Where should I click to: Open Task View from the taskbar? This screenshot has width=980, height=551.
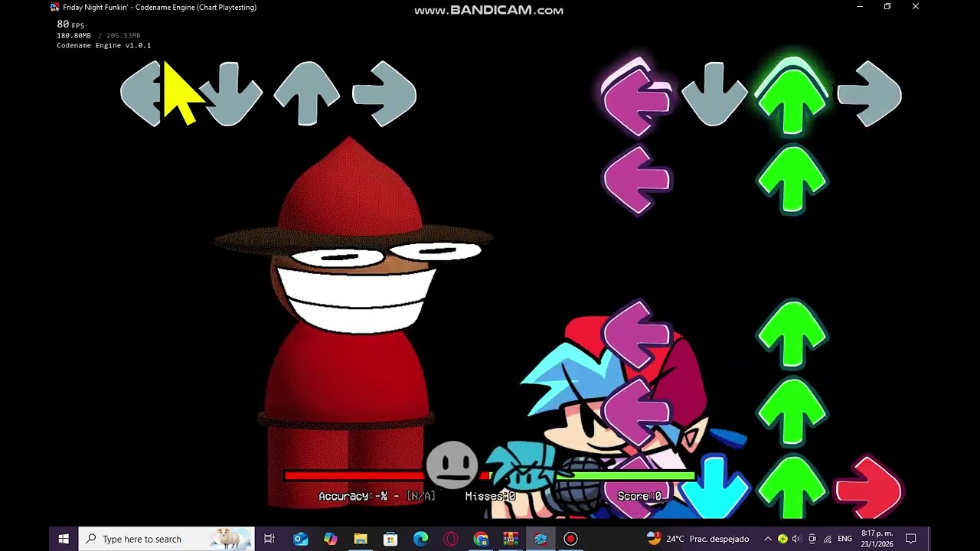[269, 539]
